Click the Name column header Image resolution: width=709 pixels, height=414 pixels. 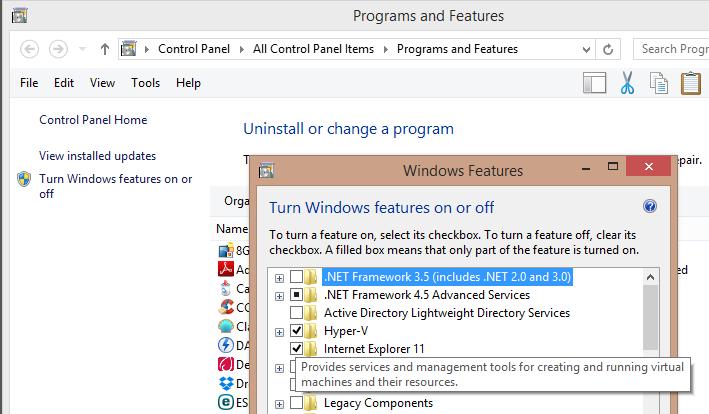click(232, 229)
